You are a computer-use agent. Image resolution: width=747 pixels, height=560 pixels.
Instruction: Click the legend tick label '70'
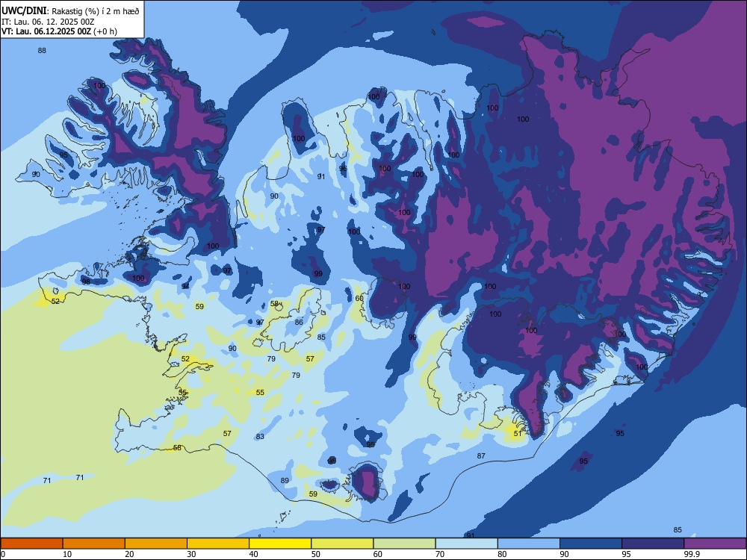[440, 554]
